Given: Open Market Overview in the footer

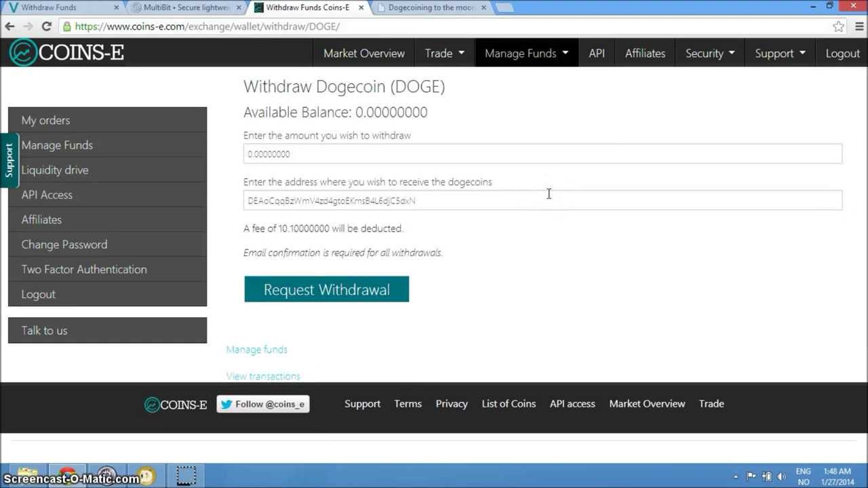Looking at the screenshot, I should click(647, 404).
